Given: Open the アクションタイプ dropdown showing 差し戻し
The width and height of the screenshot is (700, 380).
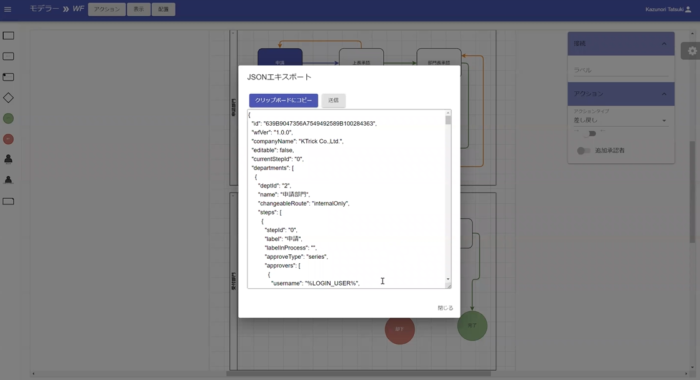Looking at the screenshot, I should pos(620,120).
